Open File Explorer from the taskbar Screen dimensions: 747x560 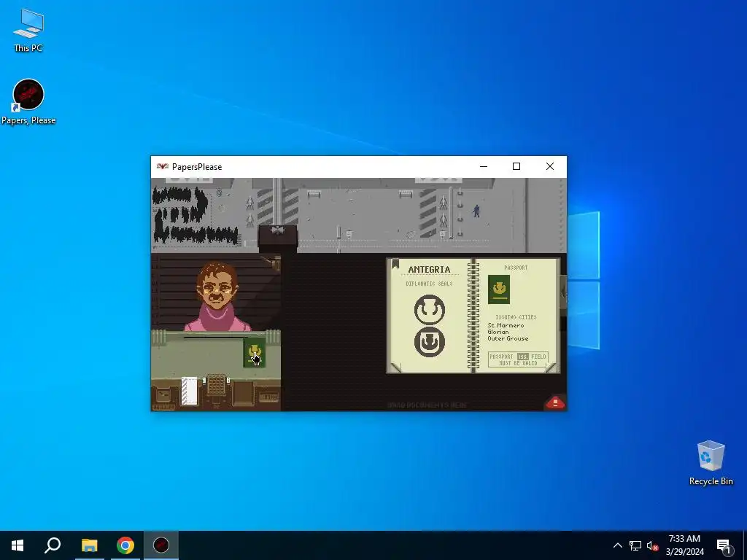[89, 545]
